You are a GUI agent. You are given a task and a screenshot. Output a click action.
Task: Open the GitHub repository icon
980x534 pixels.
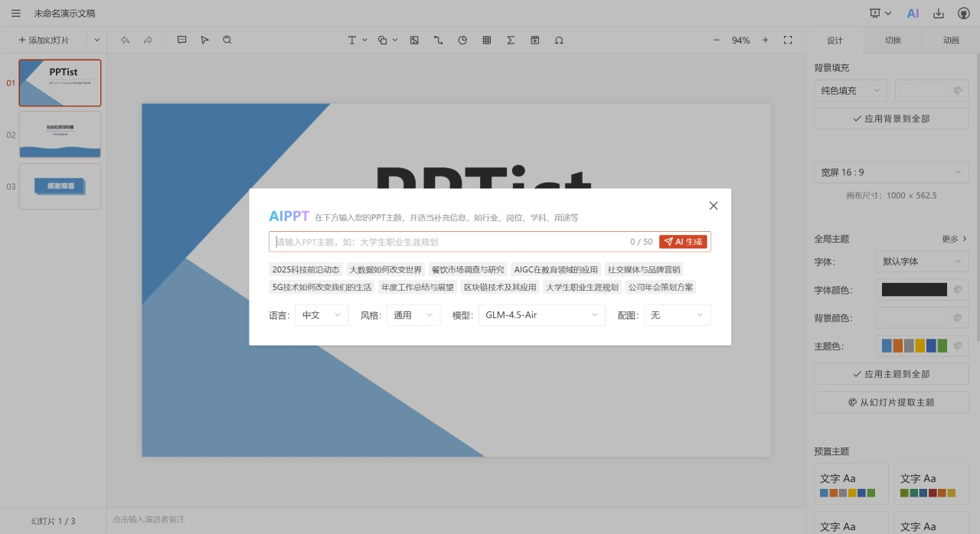(963, 13)
